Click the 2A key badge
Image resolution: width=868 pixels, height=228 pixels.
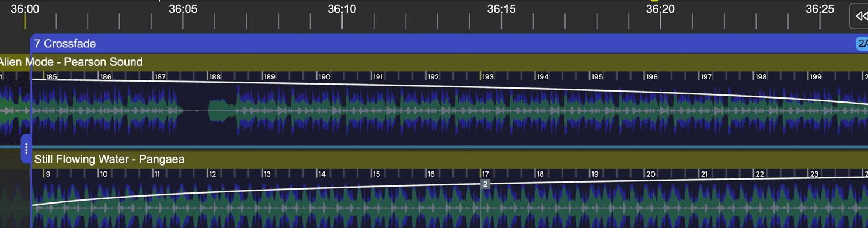pyautogui.click(x=862, y=44)
